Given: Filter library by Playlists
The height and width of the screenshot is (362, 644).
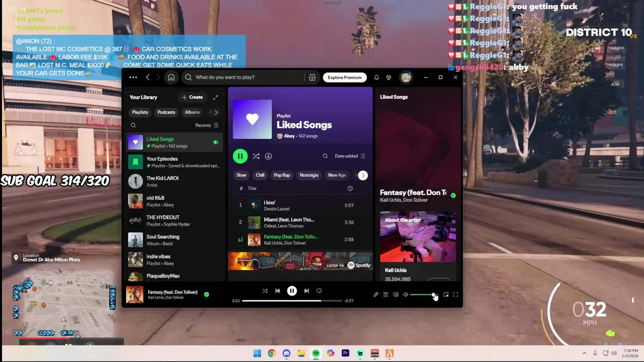Looking at the screenshot, I should [x=140, y=113].
